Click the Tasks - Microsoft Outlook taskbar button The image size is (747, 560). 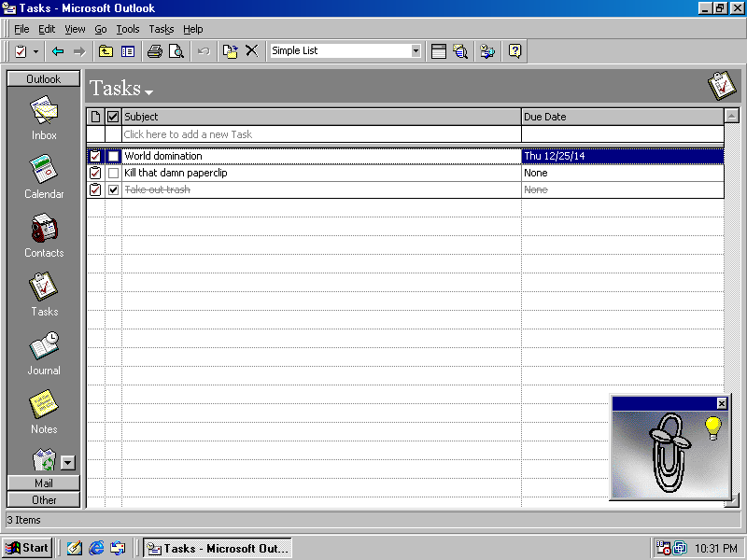[x=218, y=549]
